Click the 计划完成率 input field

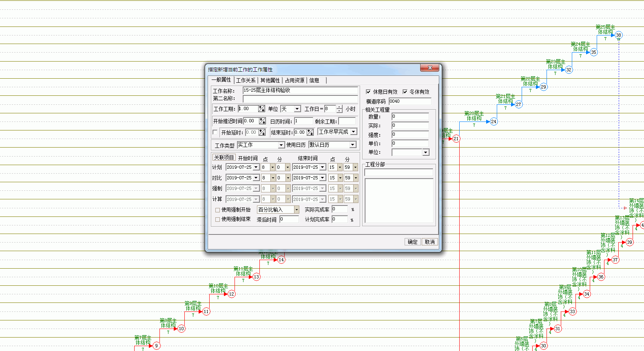point(339,219)
